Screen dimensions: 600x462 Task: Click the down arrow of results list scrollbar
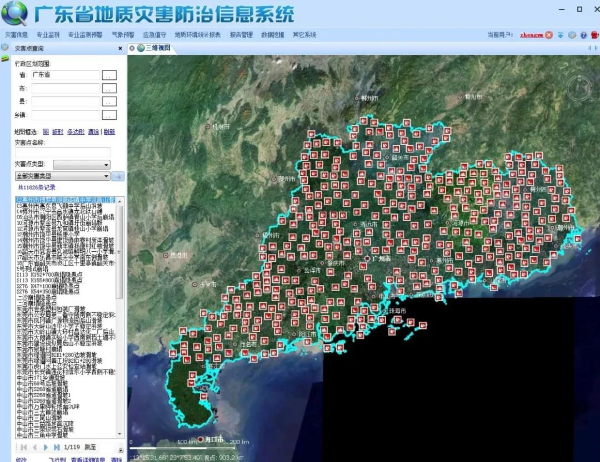[120, 434]
